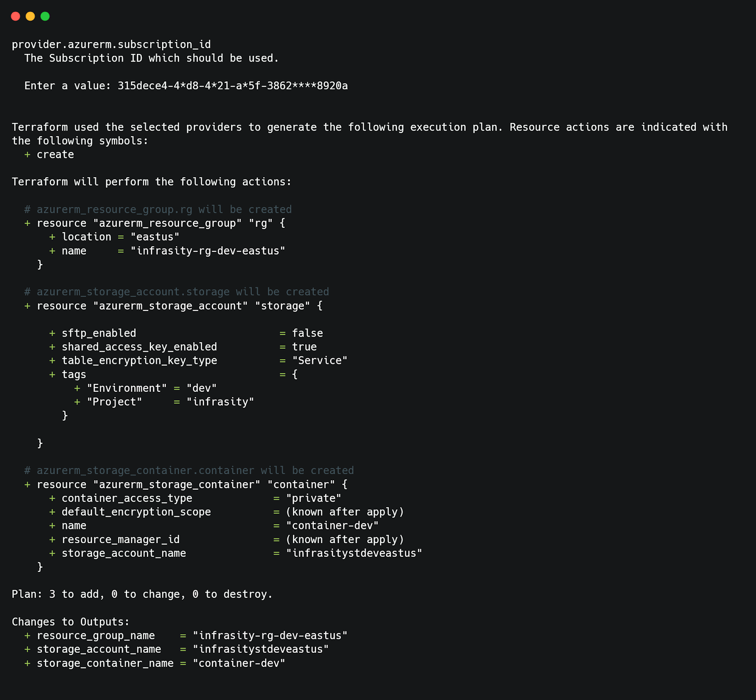Click the yellow minimize window button
Screen dimensions: 756x700
pyautogui.click(x=30, y=17)
